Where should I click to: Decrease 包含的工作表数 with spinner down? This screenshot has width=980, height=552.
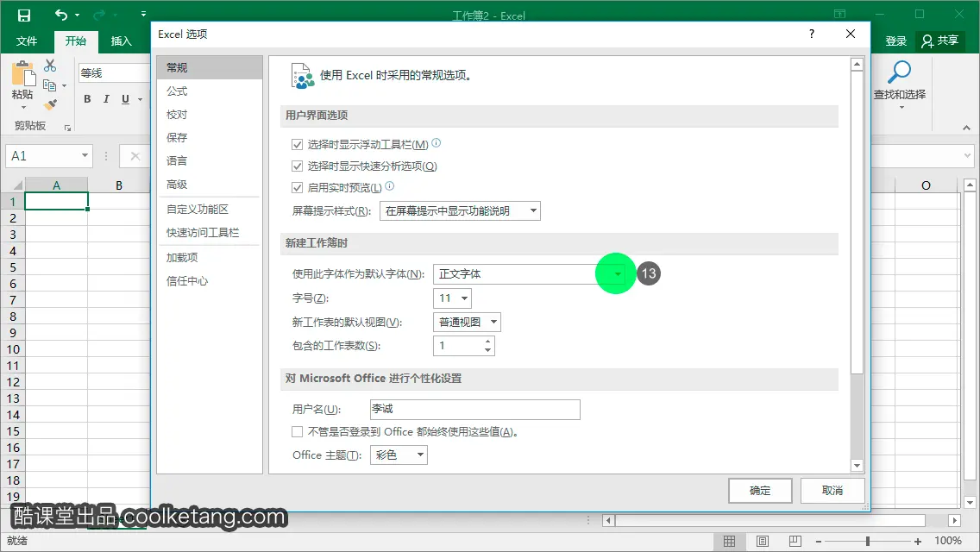[487, 350]
